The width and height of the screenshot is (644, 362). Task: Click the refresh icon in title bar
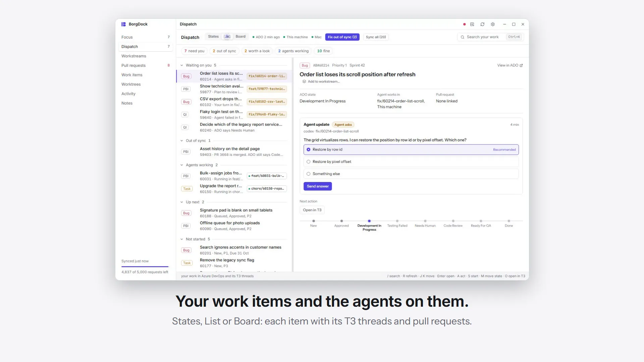pos(482,24)
